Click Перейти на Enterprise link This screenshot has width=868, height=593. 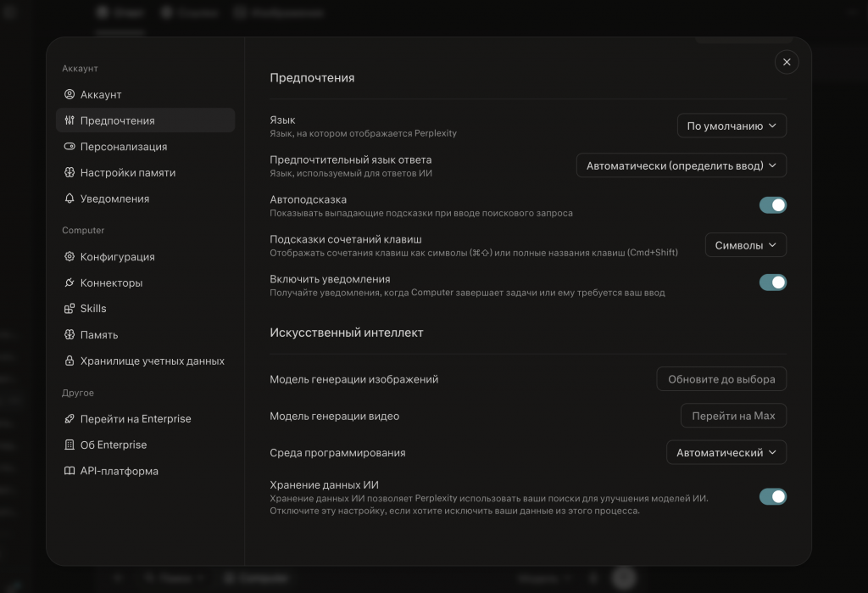(146, 419)
